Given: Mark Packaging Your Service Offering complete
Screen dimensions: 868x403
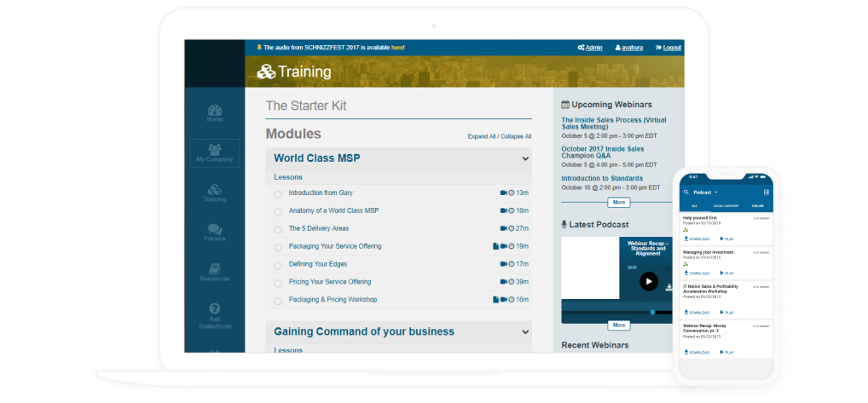Looking at the screenshot, I should 278,247.
